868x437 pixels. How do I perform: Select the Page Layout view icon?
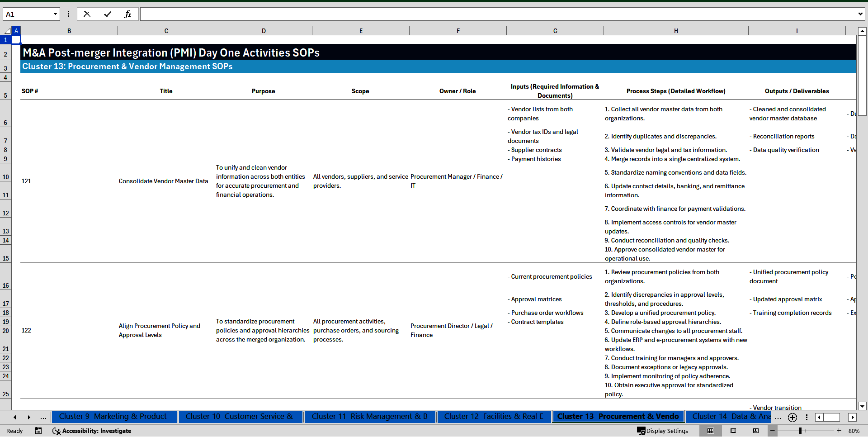(733, 431)
